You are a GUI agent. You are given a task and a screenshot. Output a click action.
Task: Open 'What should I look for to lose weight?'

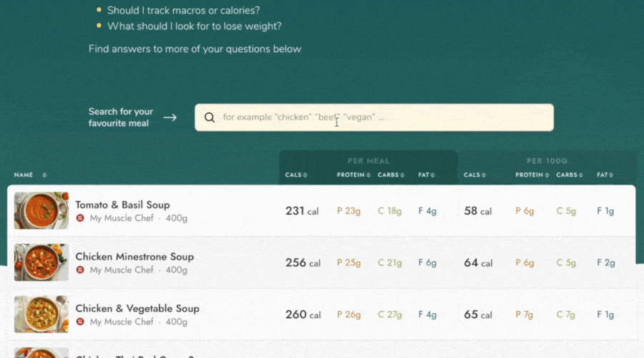pos(194,26)
